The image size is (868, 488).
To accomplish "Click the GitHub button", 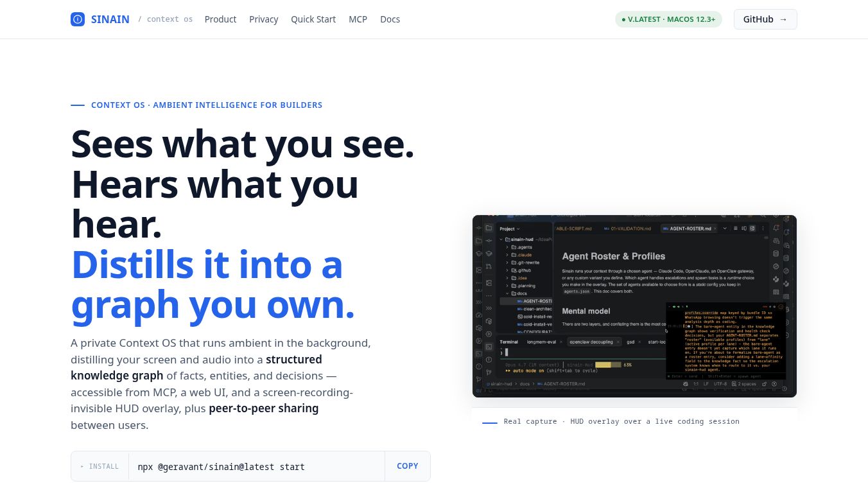I will point(765,19).
